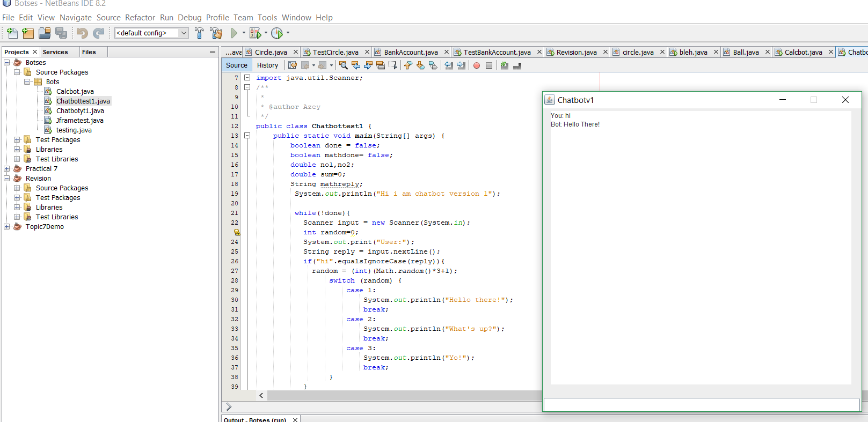Click the Find Selection magnifier icon
The width and height of the screenshot is (868, 422).
(x=344, y=65)
